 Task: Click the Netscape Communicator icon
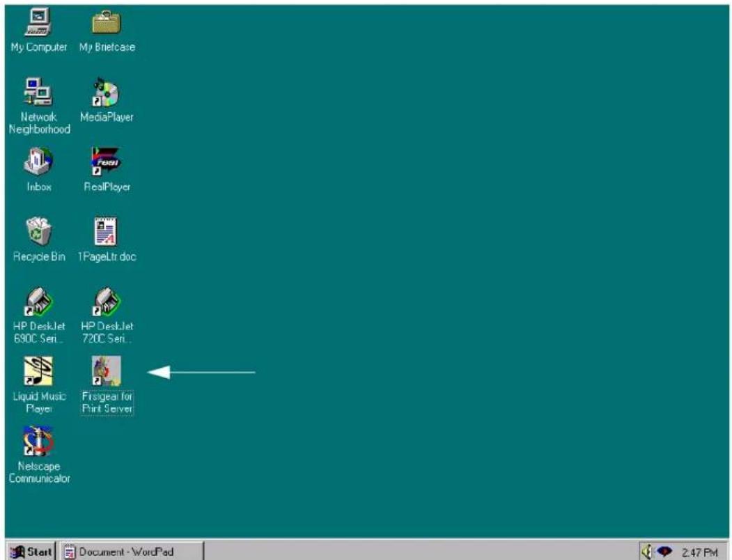(x=38, y=441)
